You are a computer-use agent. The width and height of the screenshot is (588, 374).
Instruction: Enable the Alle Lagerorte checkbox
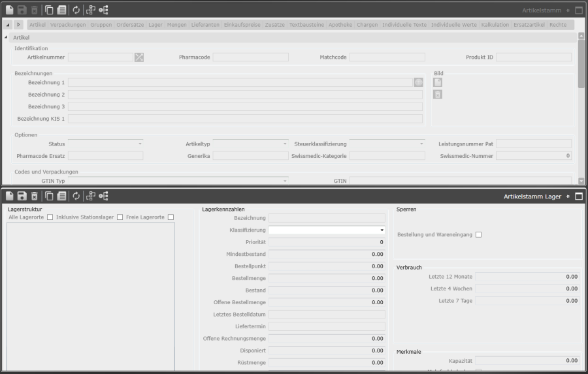pyautogui.click(x=50, y=217)
